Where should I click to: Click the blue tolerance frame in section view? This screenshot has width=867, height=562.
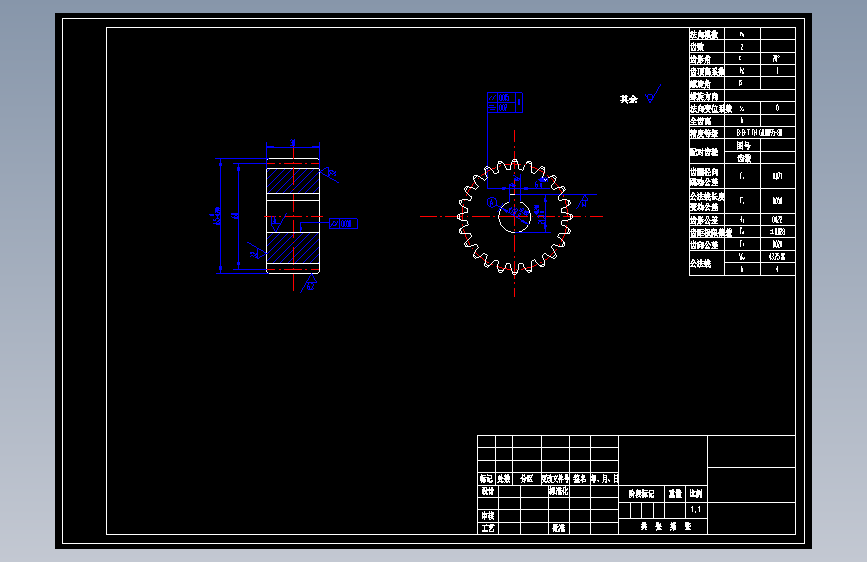[343, 223]
